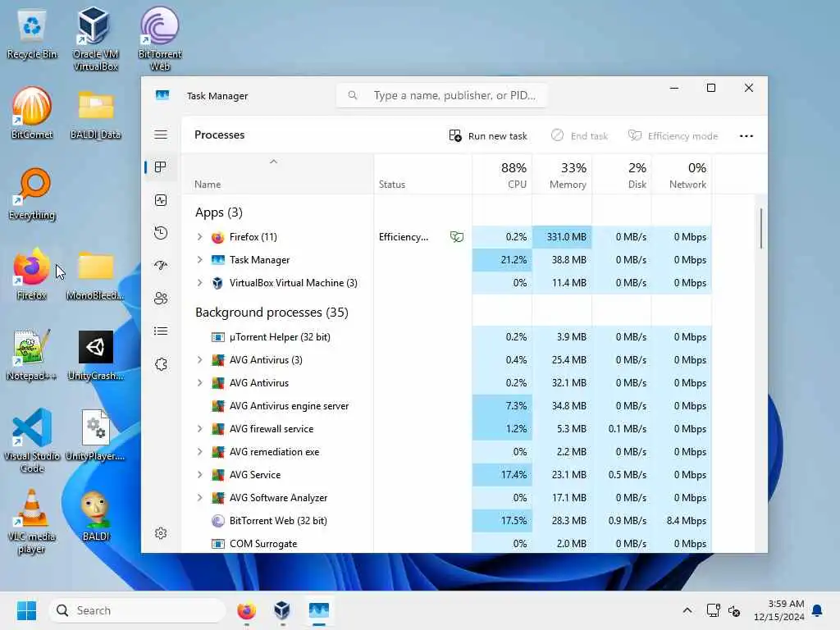
Task: Open the Services puzzle icon in sidebar
Action: click(x=161, y=364)
